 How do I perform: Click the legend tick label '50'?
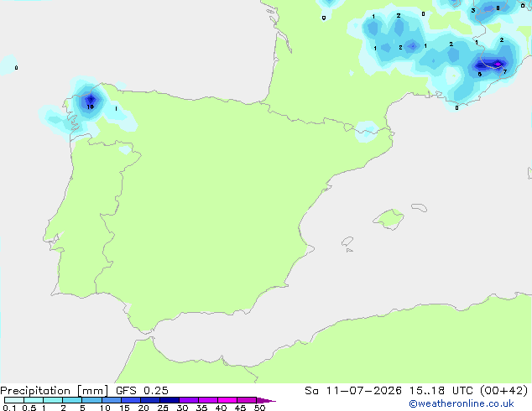click(x=259, y=408)
